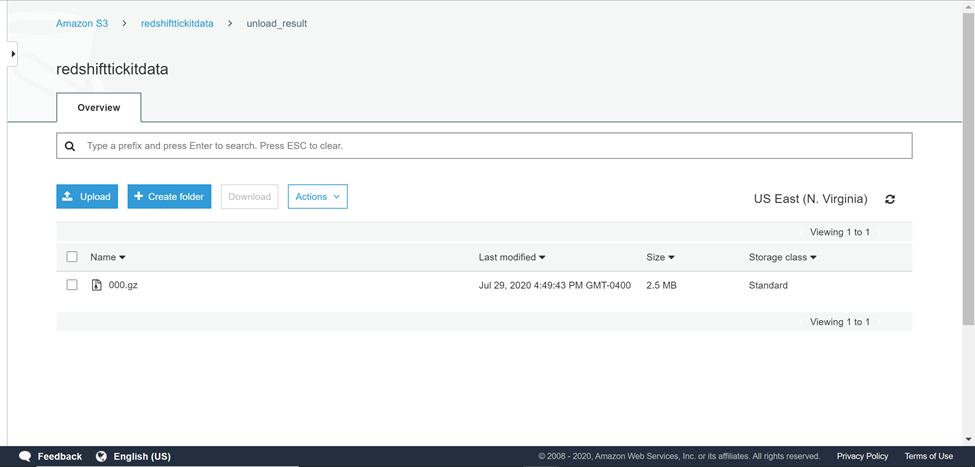Open Amazon S3 breadcrumb link
The height and width of the screenshot is (467, 975).
coord(82,24)
